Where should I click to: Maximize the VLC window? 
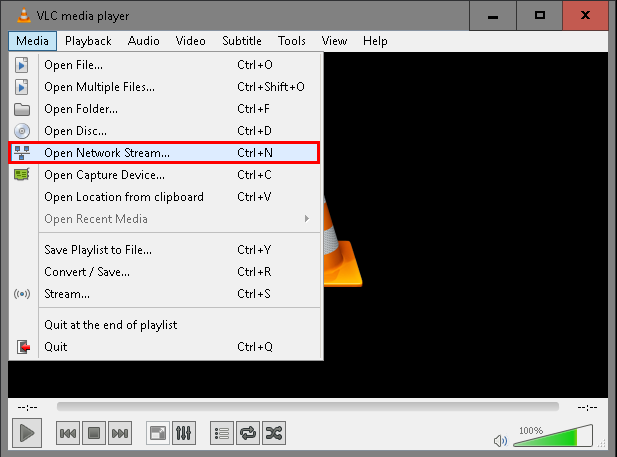539,16
